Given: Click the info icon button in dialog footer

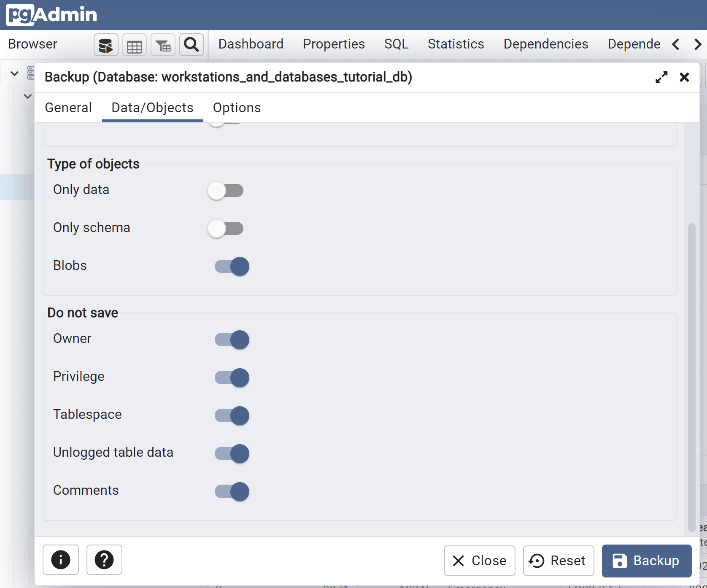Looking at the screenshot, I should pyautogui.click(x=61, y=560).
